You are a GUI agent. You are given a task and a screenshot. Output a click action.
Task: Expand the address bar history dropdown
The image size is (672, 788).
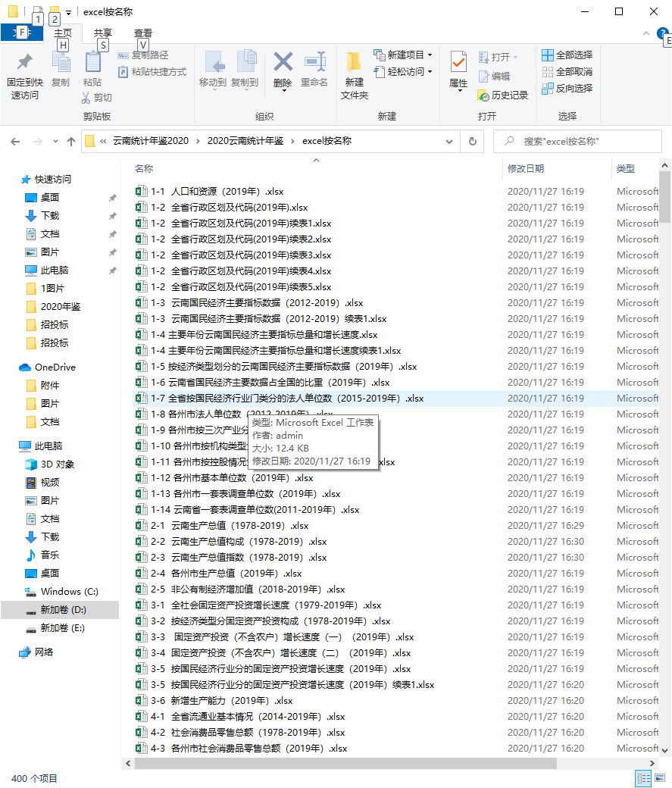(x=449, y=142)
